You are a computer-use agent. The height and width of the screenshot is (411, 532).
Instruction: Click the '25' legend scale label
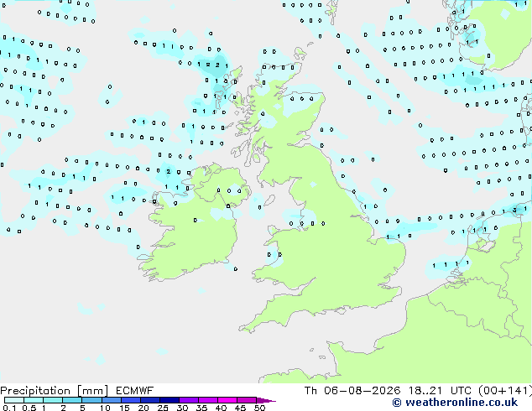[x=163, y=408]
